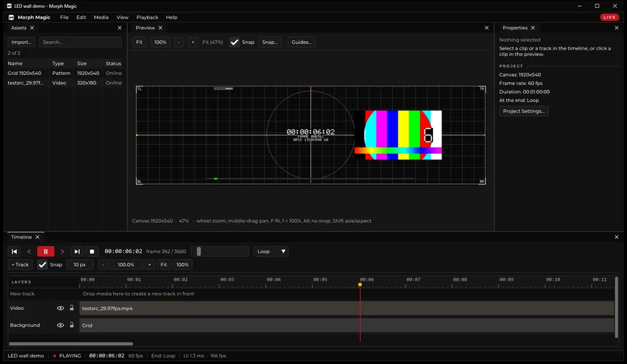
Task: Open the Media menu
Action: coord(101,17)
